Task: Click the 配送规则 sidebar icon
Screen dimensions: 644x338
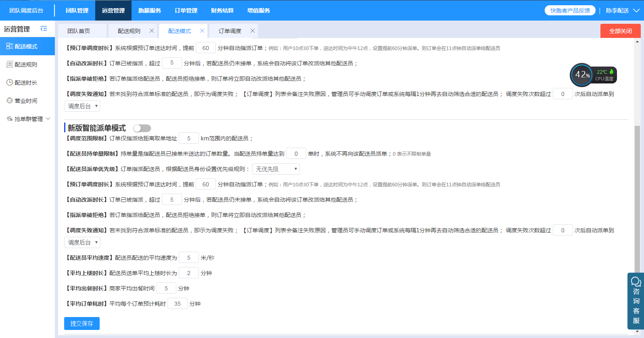Action: (x=10, y=65)
